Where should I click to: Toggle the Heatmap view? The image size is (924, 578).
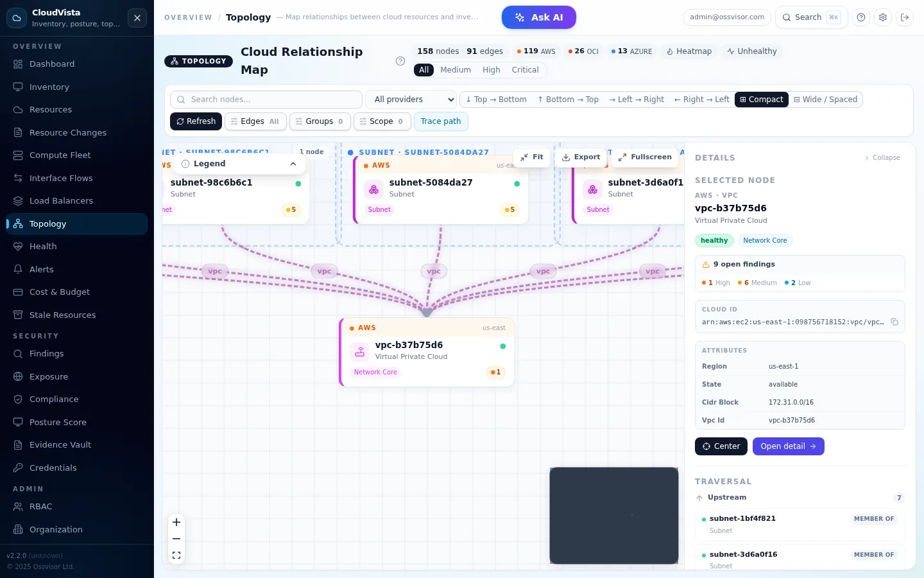coord(689,51)
